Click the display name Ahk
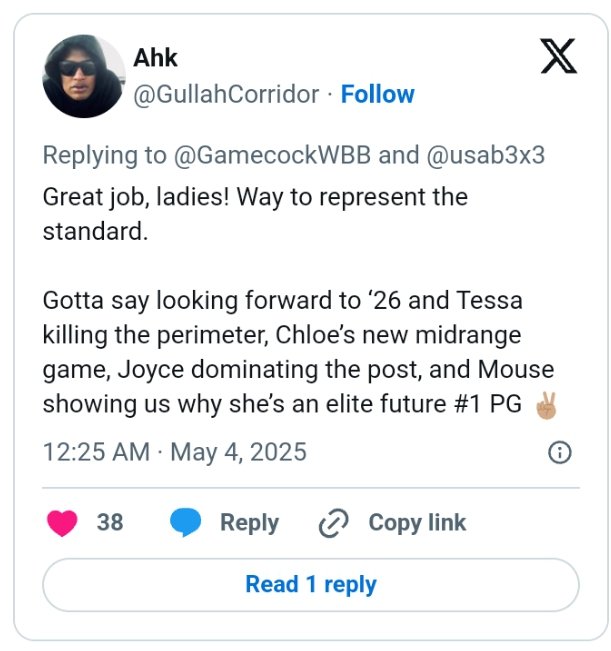The height and width of the screenshot is (651, 611). (x=155, y=57)
